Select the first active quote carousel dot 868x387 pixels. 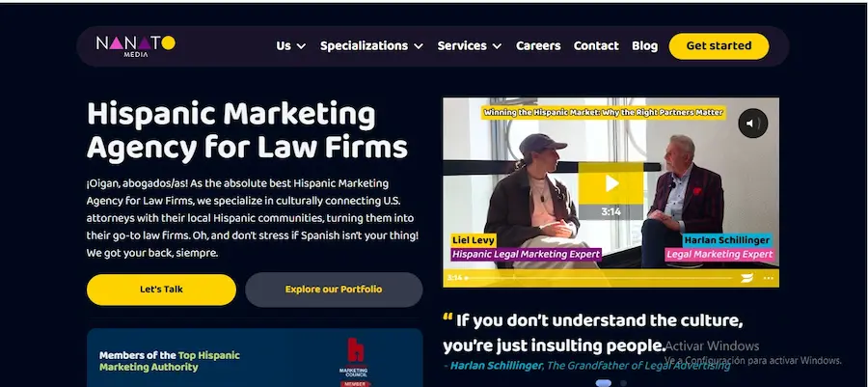click(x=604, y=382)
